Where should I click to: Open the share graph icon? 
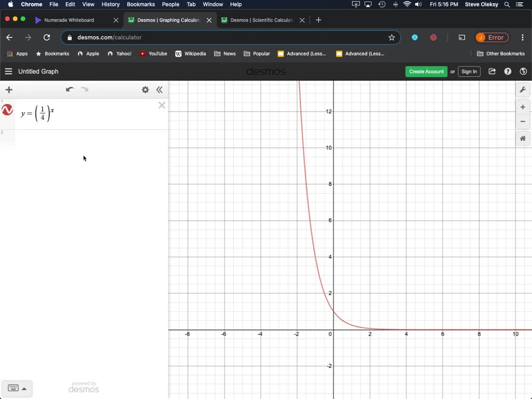point(492,72)
